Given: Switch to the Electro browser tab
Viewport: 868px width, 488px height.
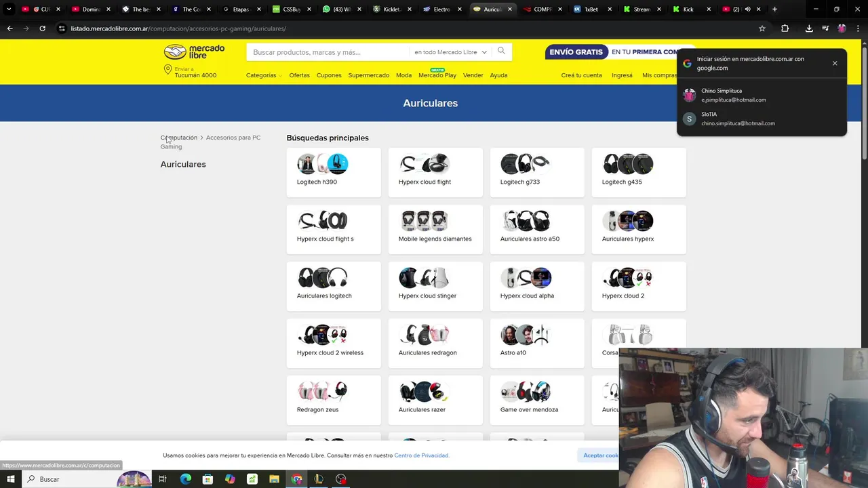Looking at the screenshot, I should pyautogui.click(x=441, y=9).
